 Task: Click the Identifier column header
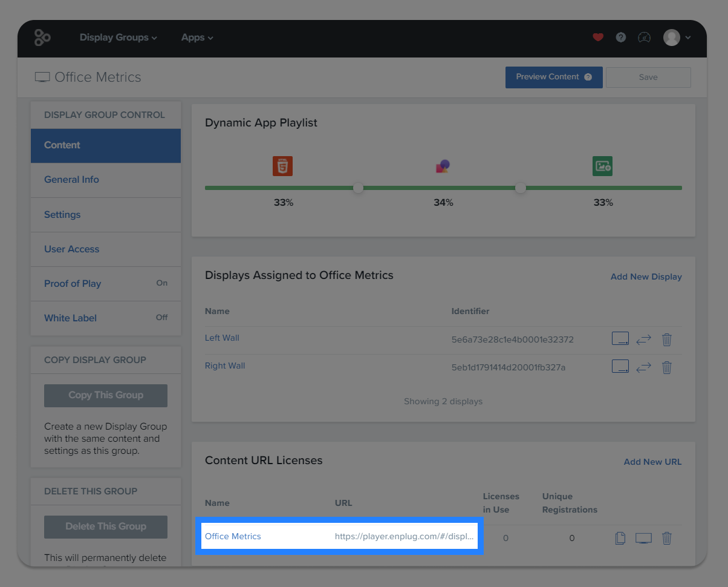(x=470, y=311)
